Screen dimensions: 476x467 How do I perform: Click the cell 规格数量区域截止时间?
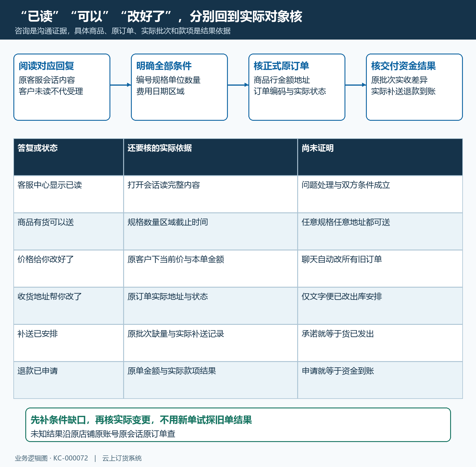(211, 231)
